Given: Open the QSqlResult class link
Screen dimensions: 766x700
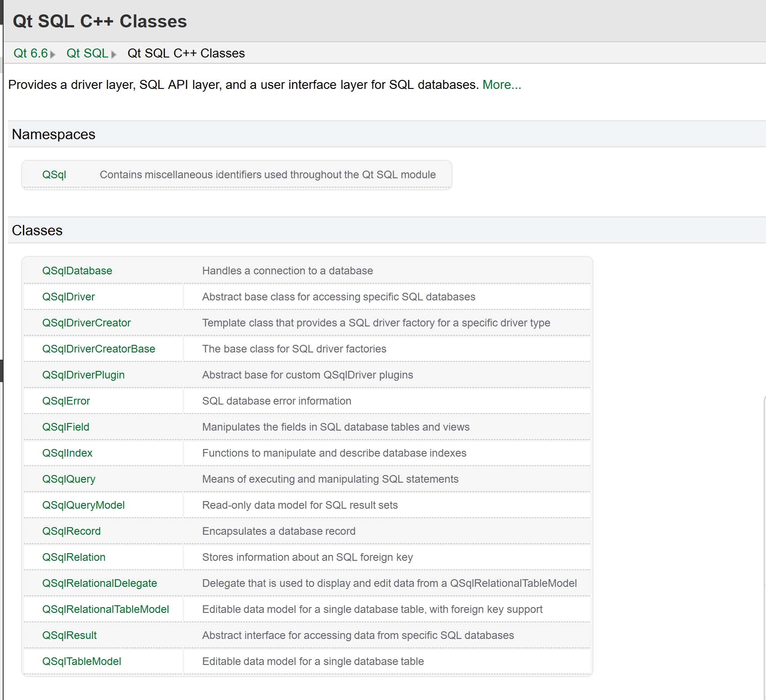Looking at the screenshot, I should coord(70,635).
